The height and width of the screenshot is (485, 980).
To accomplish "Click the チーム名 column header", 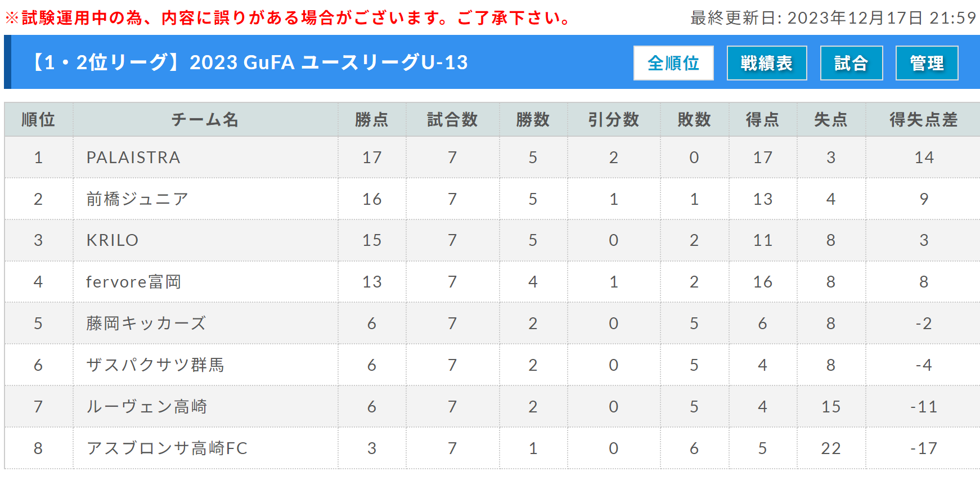I will [205, 119].
